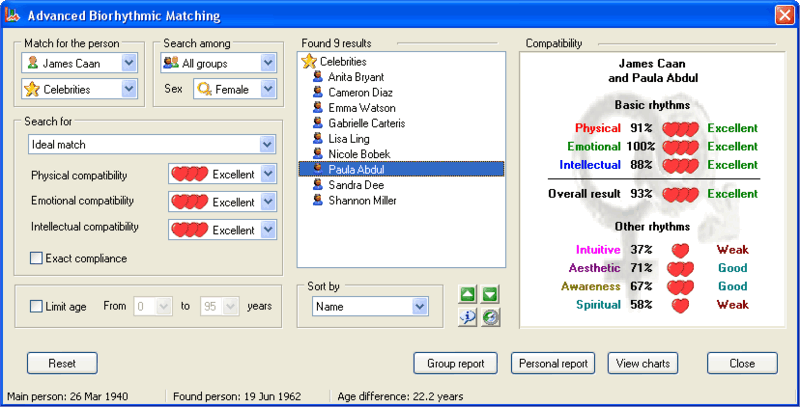Close the window with the red X
The width and height of the screenshot is (800, 407).
click(784, 15)
